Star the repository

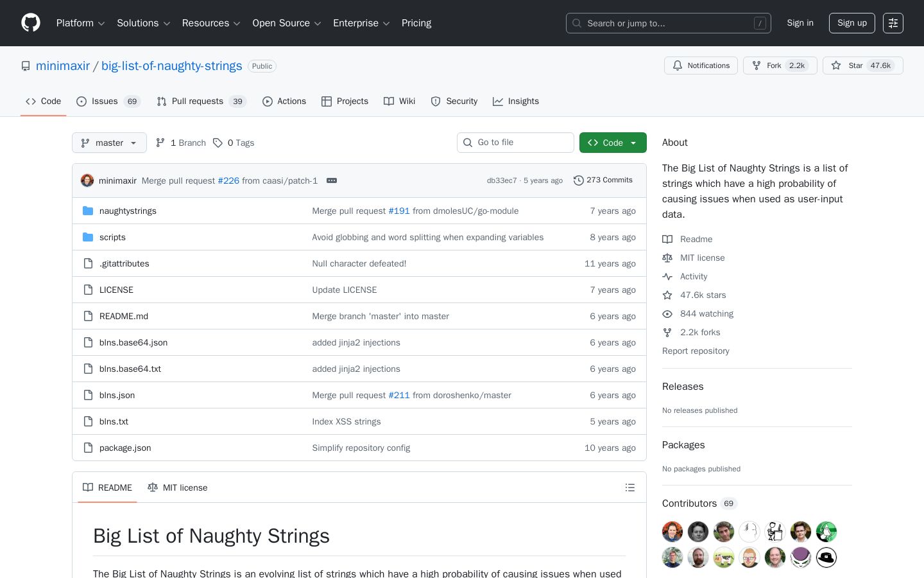click(862, 66)
